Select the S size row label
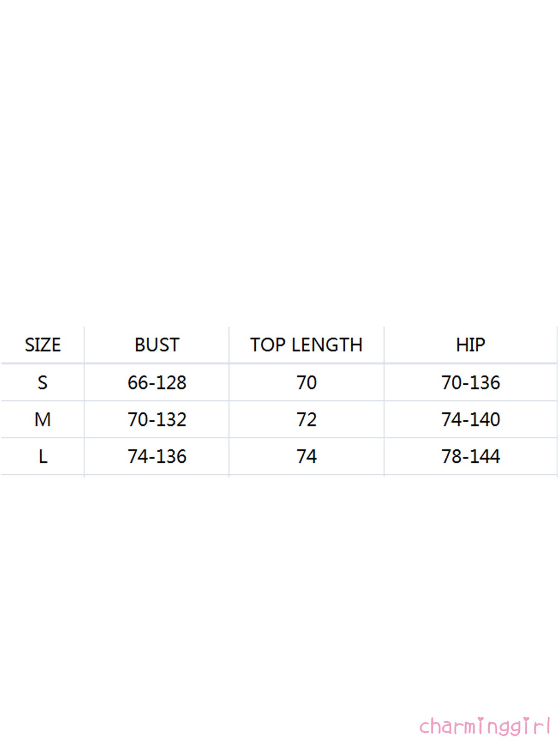Image resolution: width=560 pixels, height=747 pixels. point(43,382)
